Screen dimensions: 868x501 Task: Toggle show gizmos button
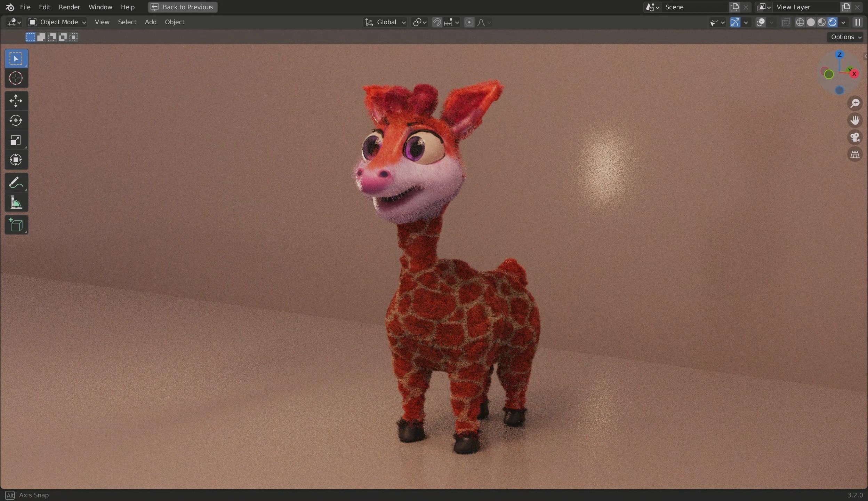pyautogui.click(x=735, y=22)
